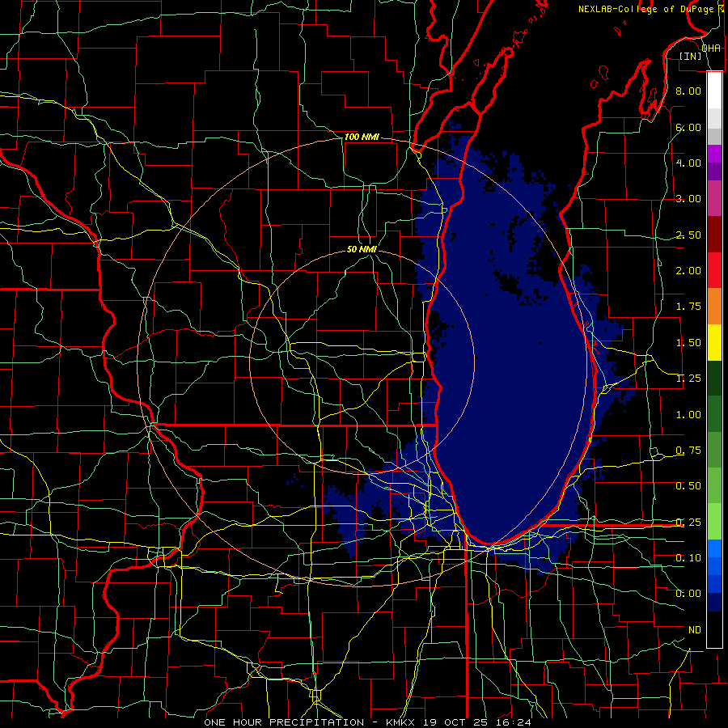Click the 1.00 legend value
This screenshot has width=728, height=728.
[x=688, y=415]
